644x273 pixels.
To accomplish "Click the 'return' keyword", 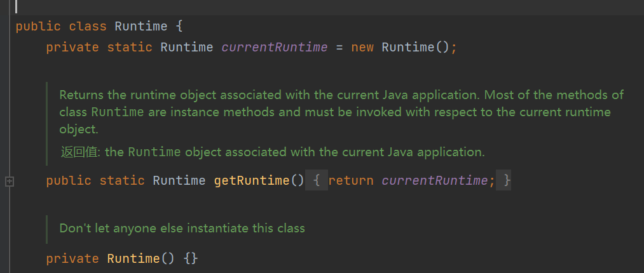I will 351,181.
